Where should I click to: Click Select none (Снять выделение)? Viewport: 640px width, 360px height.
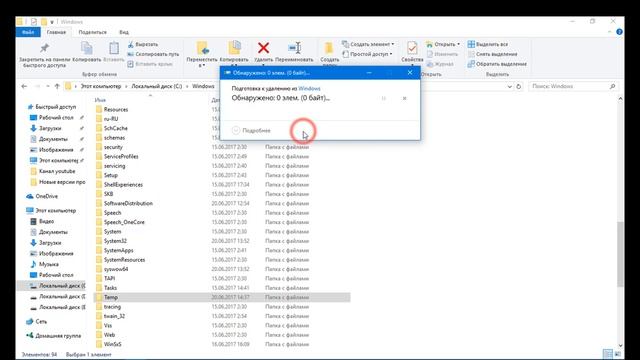coord(492,54)
